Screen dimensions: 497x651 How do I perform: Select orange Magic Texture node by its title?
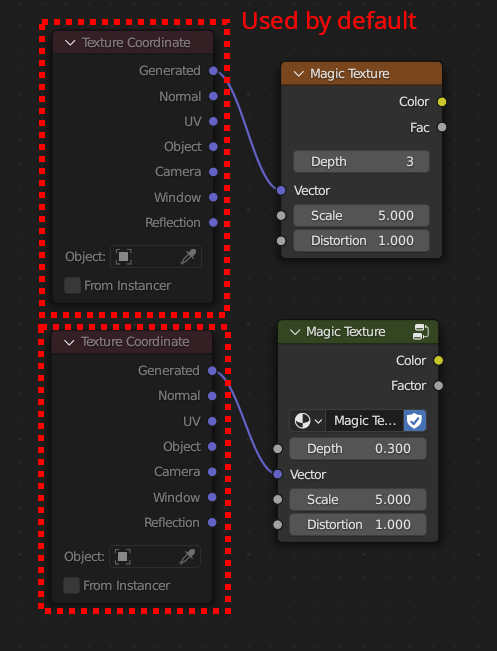point(350,74)
